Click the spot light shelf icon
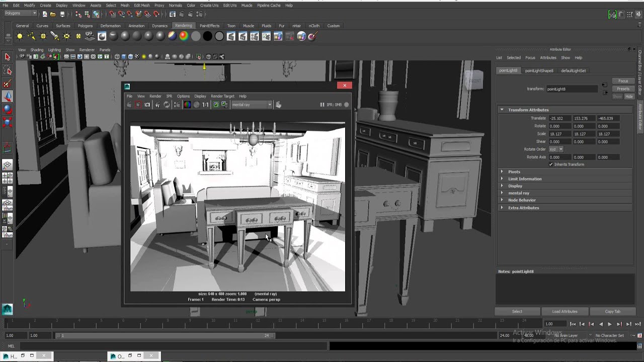The width and height of the screenshot is (644, 362). [55, 36]
